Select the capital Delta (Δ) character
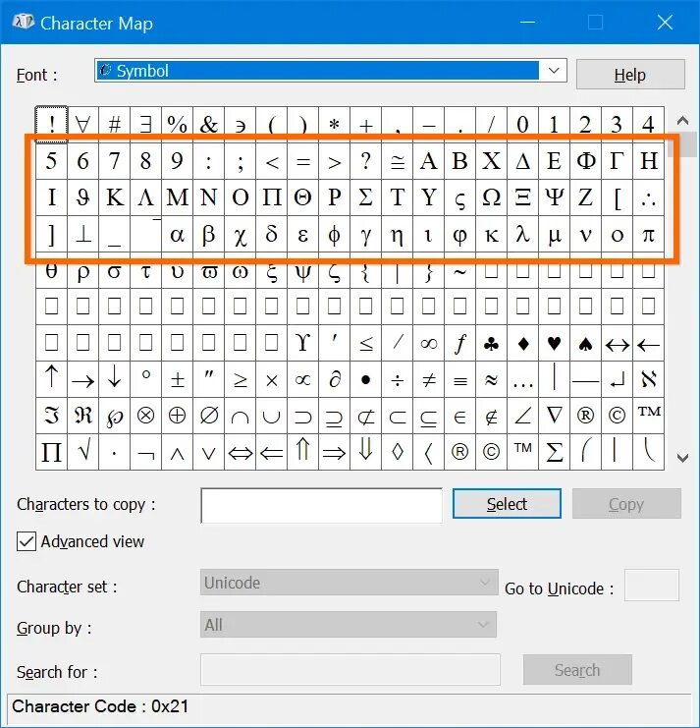Screen dimensions: 700x728 [x=523, y=161]
